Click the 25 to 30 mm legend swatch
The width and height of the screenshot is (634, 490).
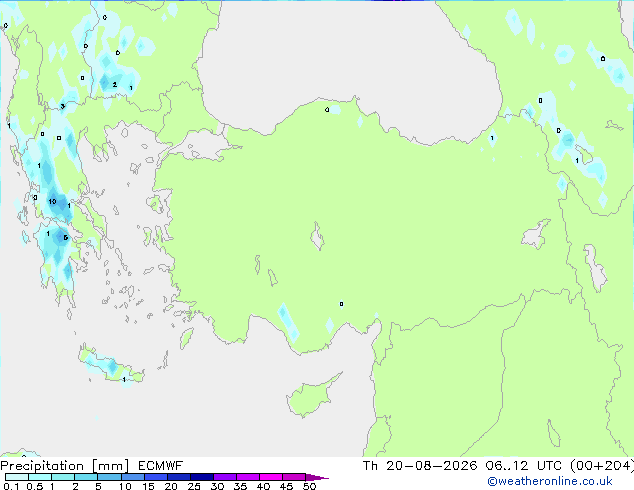click(x=202, y=477)
